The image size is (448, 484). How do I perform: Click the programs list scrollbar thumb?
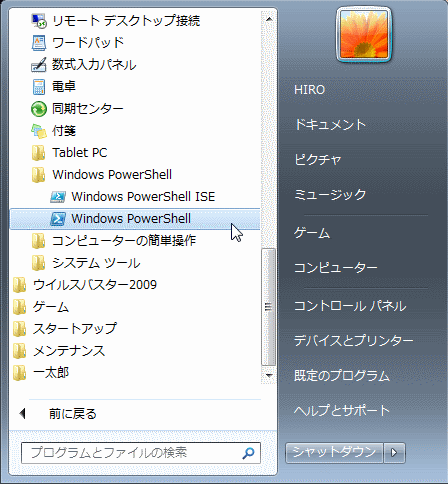point(269,307)
